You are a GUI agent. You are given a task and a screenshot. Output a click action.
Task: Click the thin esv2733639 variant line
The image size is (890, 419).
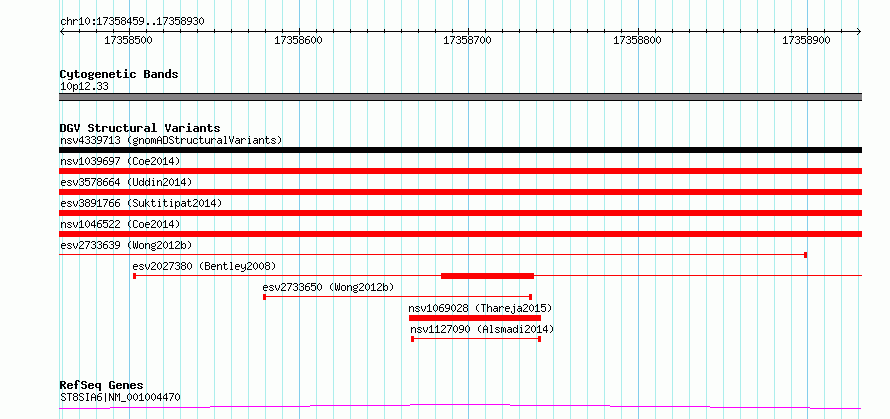(x=433, y=255)
